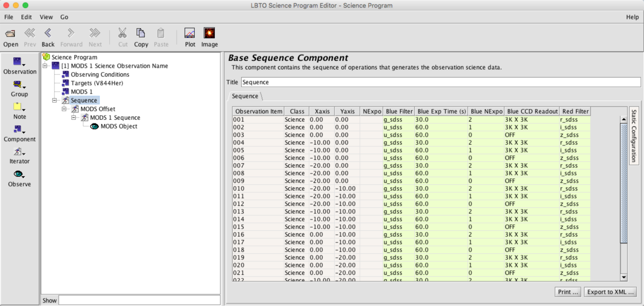Select the Sequence tree node
Screen dimensions: 644x306
(x=84, y=100)
